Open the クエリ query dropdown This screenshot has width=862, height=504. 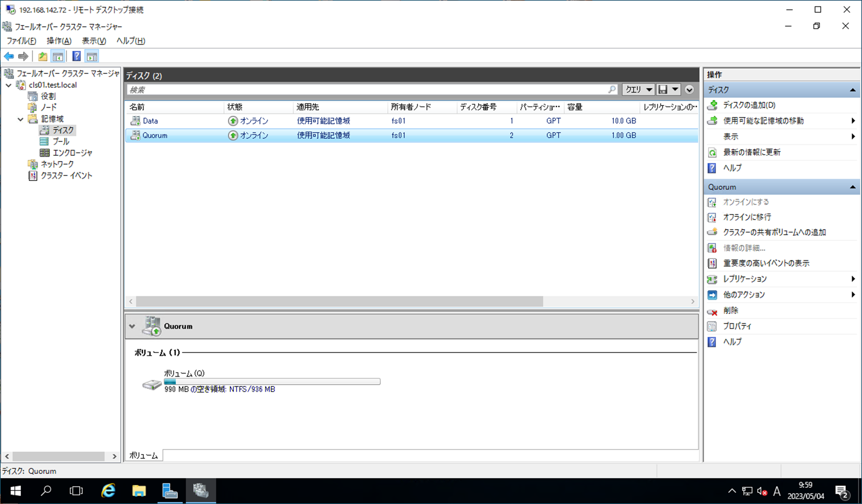(x=638, y=90)
